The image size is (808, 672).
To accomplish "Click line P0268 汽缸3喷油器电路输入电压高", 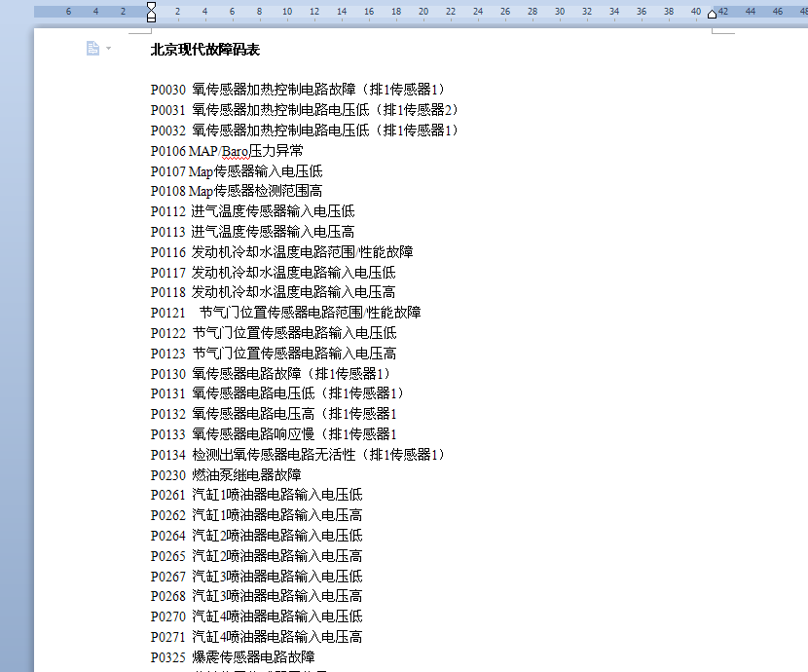I will click(x=257, y=596).
